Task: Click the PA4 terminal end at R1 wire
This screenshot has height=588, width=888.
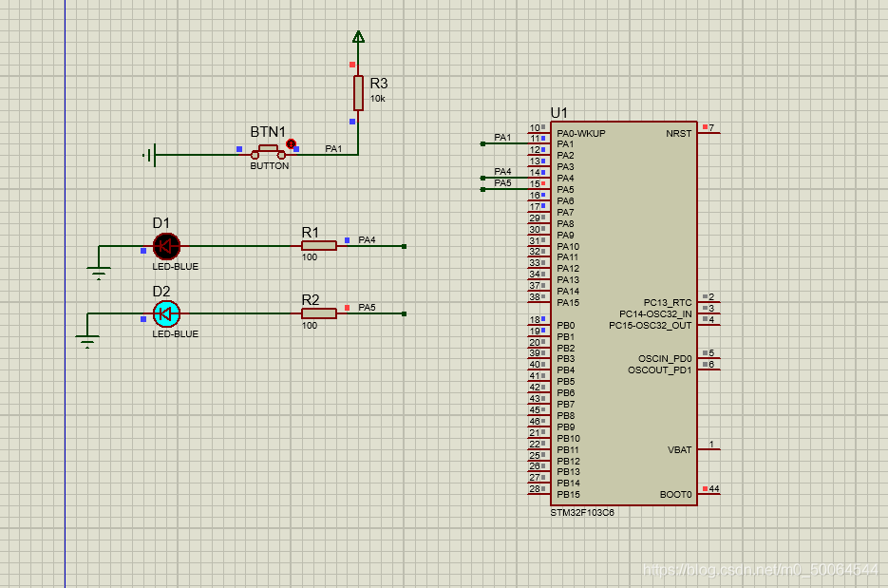Action: [x=404, y=246]
